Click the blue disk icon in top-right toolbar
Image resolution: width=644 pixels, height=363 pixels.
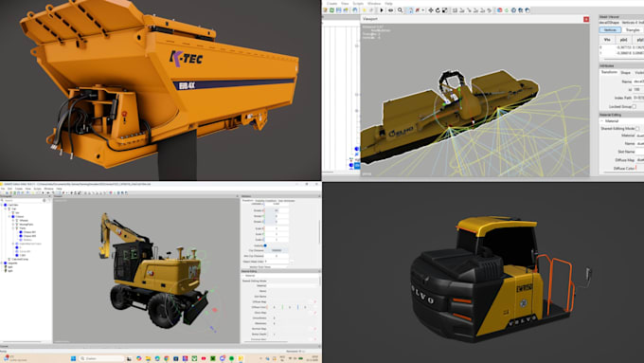(x=338, y=9)
